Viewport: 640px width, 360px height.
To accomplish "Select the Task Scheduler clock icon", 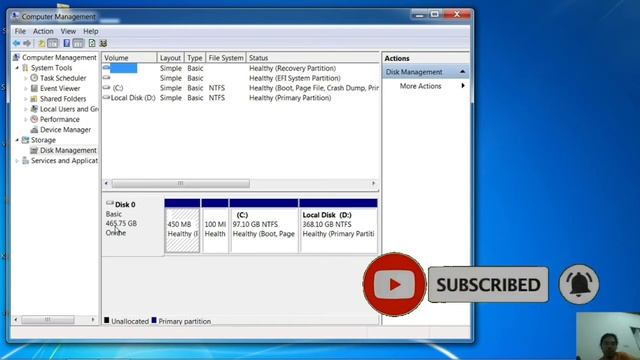I will 34,78.
